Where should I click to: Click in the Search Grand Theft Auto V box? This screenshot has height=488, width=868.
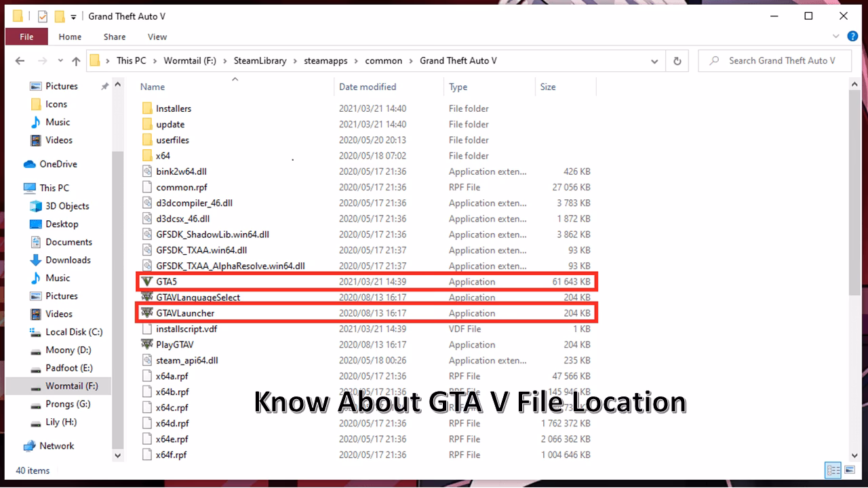[776, 61]
